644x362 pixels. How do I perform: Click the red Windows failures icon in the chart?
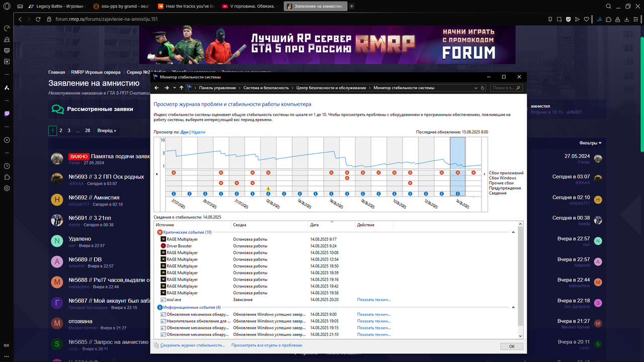[x=347, y=178]
